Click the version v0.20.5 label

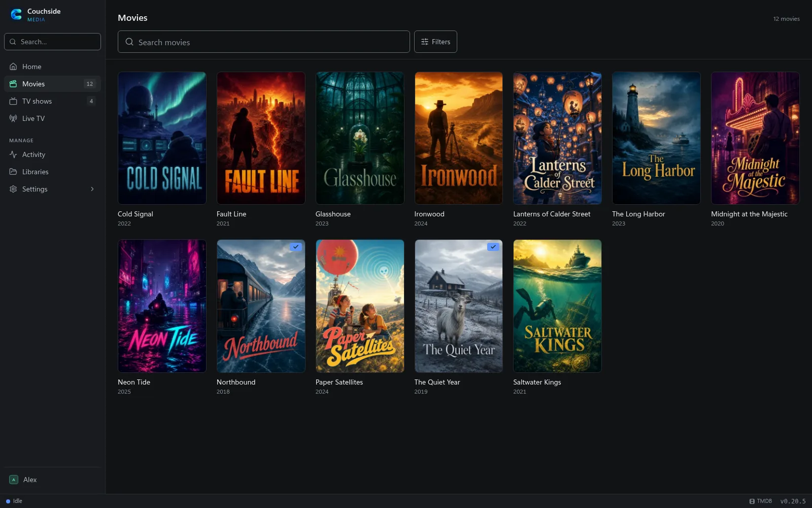[x=793, y=501]
